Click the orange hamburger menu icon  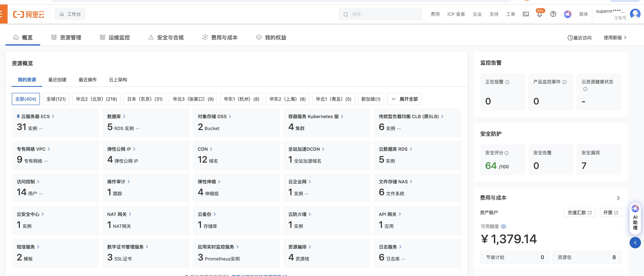(2, 14)
